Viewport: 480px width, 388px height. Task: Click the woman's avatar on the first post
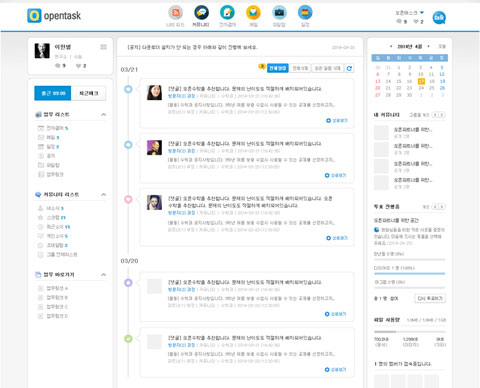point(154,92)
